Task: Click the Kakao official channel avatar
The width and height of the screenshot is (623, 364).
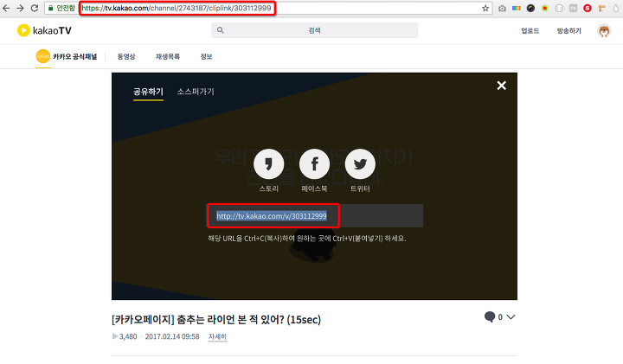Action: 43,56
